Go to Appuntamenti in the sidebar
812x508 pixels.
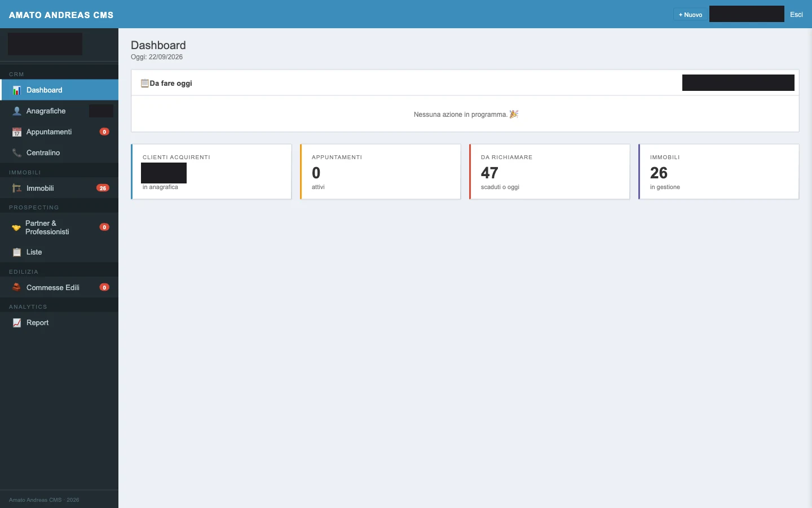59,132
